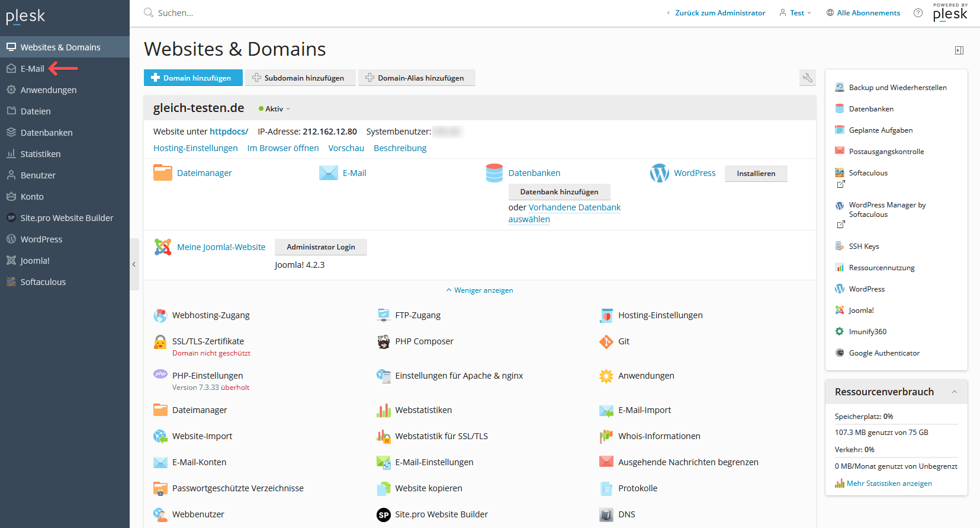Click the Administrator Login button

point(321,247)
